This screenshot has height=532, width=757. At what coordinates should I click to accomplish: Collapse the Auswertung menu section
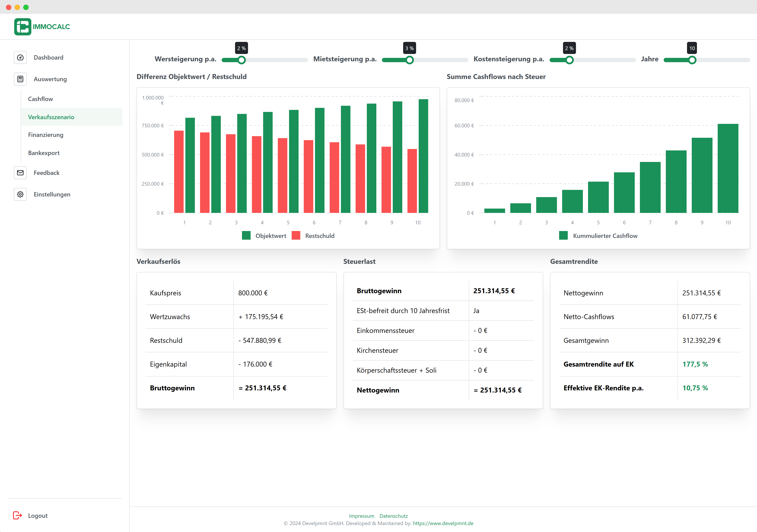tap(50, 79)
